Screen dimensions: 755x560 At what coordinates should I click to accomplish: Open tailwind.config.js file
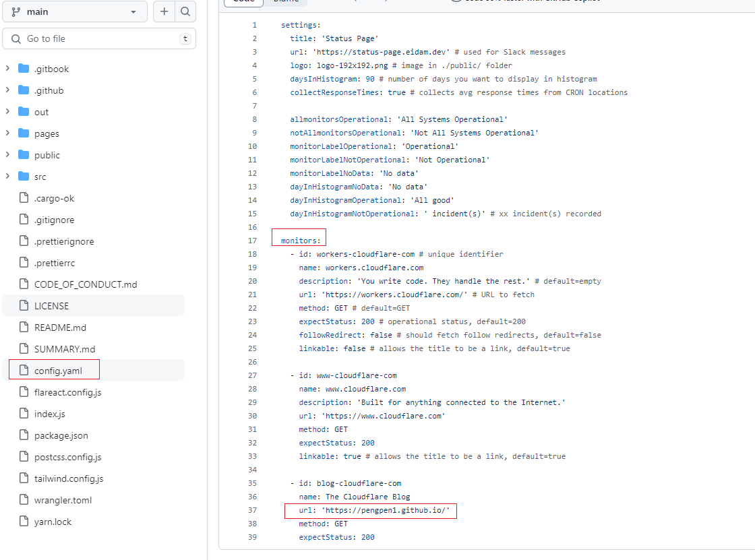[x=69, y=478]
